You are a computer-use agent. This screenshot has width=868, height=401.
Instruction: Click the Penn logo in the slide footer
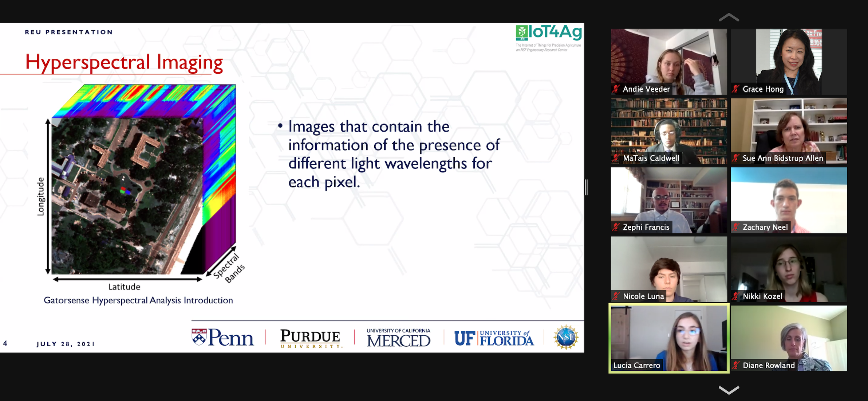pyautogui.click(x=222, y=337)
